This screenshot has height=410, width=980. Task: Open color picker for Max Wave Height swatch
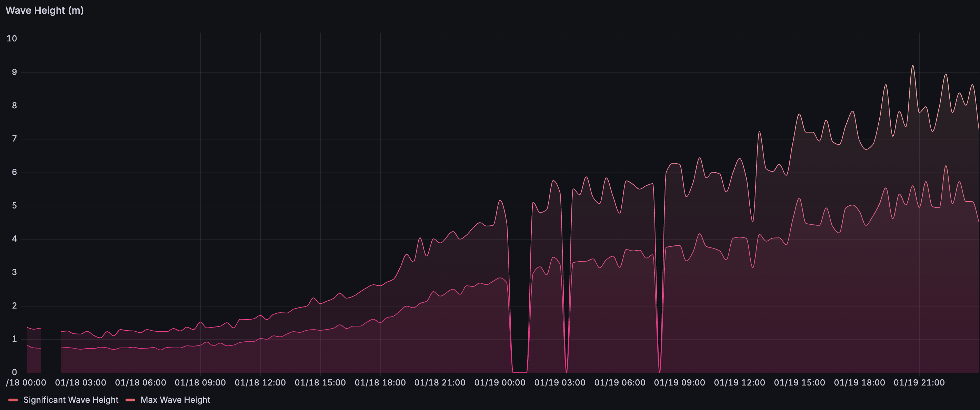130,400
